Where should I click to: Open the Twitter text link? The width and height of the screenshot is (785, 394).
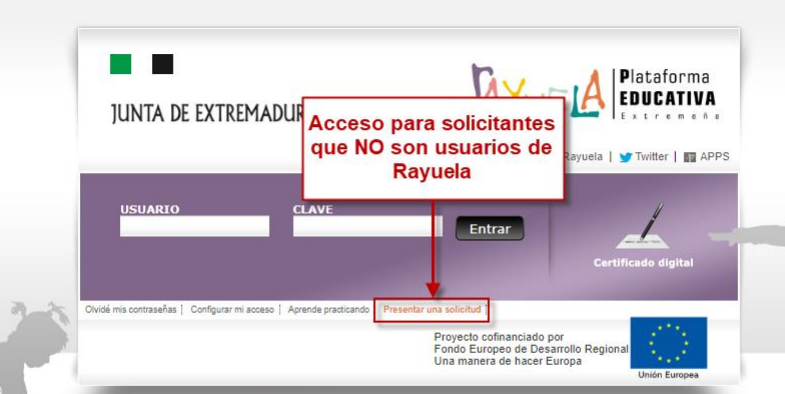(x=651, y=157)
